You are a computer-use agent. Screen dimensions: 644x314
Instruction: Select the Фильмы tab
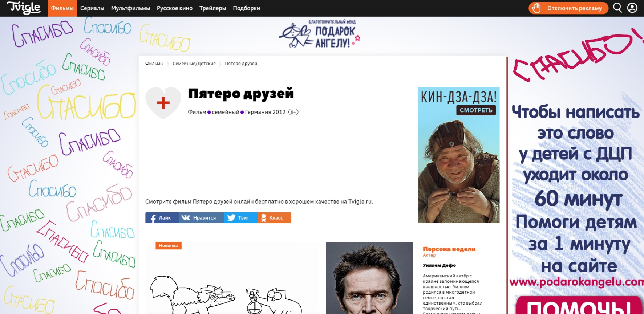62,8
